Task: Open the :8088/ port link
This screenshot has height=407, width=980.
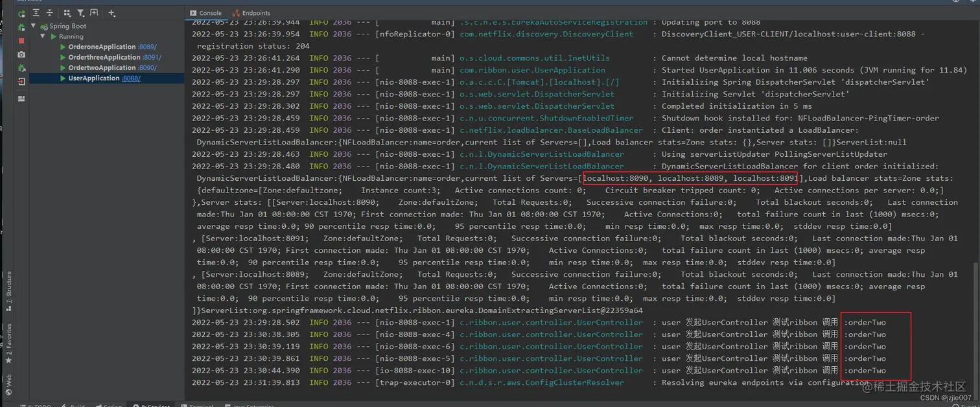Action: coord(132,78)
